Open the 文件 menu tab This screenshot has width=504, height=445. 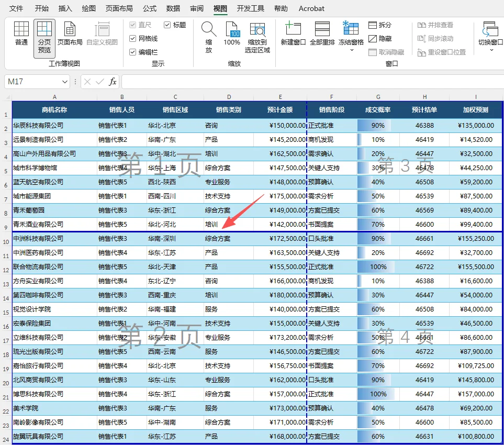click(16, 8)
